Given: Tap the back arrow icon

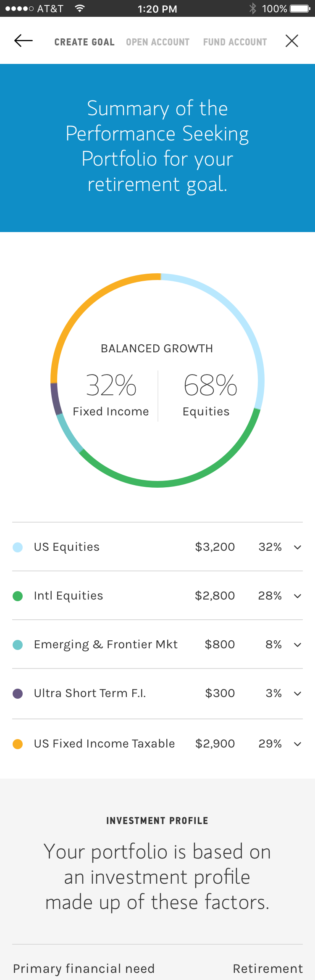Looking at the screenshot, I should (24, 41).
